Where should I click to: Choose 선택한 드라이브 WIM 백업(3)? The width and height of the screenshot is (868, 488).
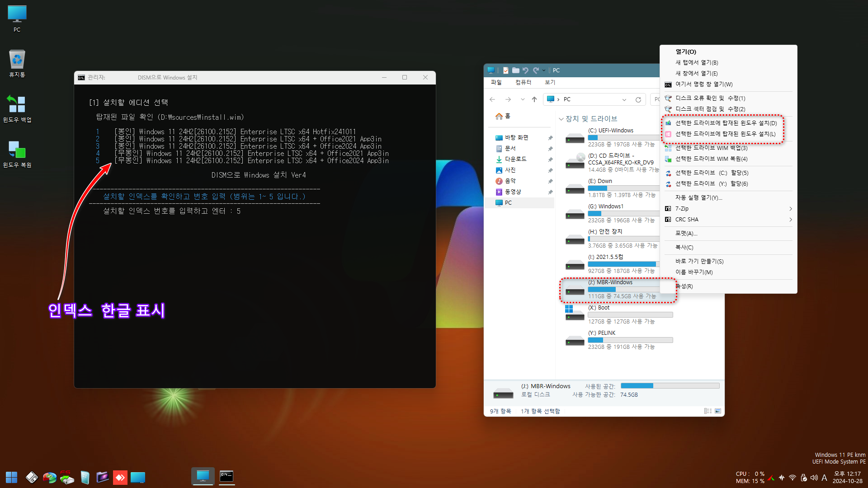click(x=728, y=148)
